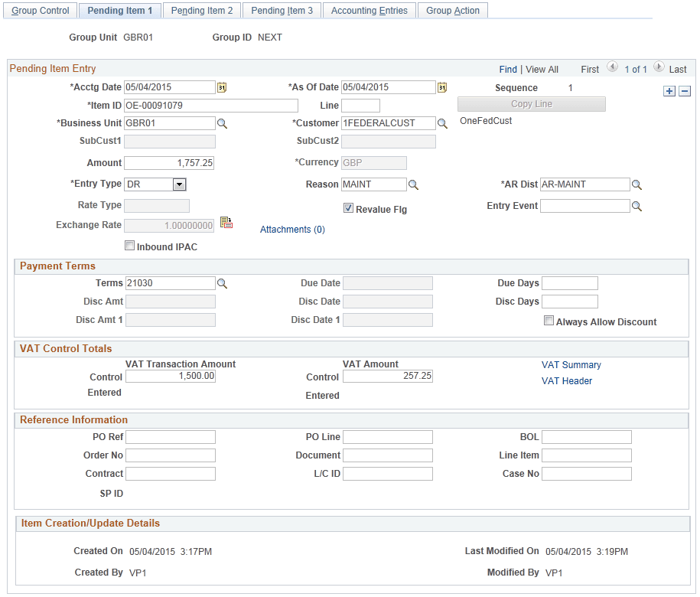Open the Business Unit lookup prompt

click(223, 122)
